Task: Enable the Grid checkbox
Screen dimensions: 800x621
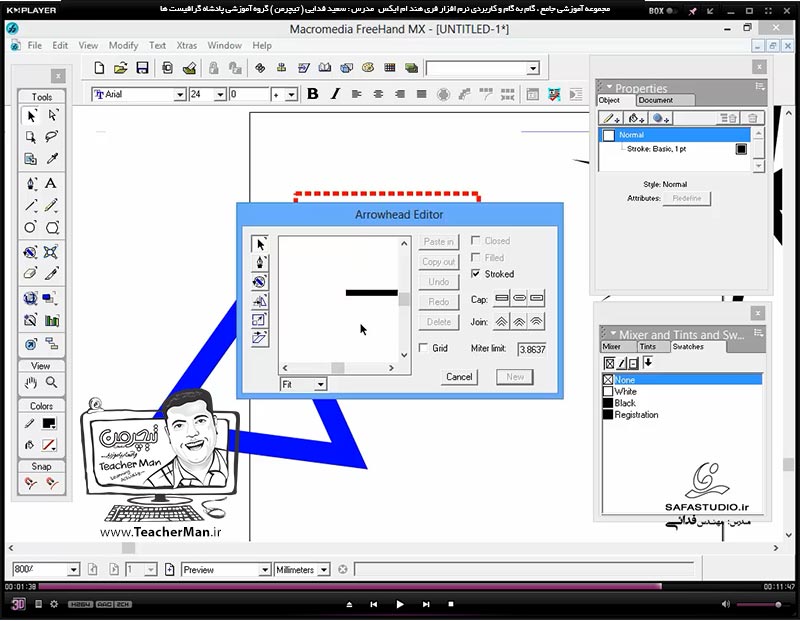Action: 423,348
